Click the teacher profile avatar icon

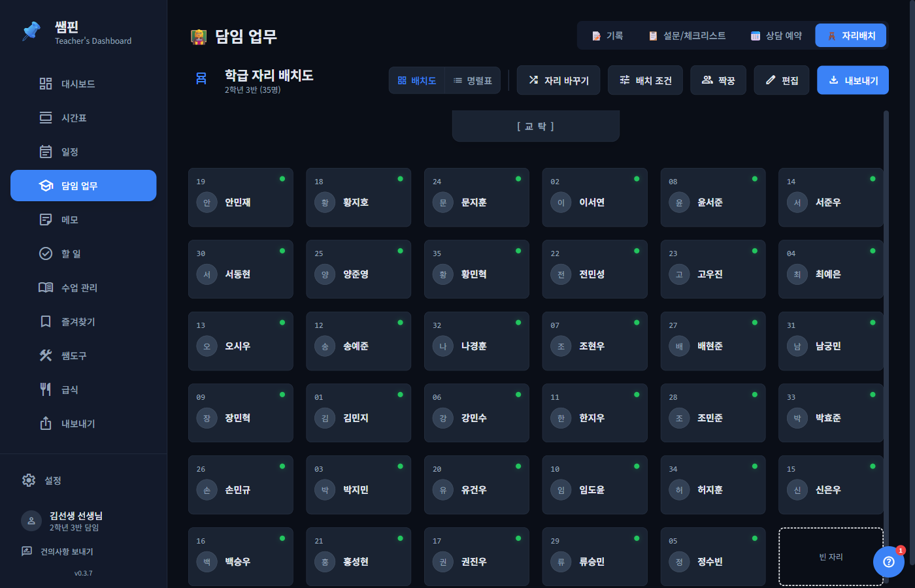pyautogui.click(x=31, y=521)
